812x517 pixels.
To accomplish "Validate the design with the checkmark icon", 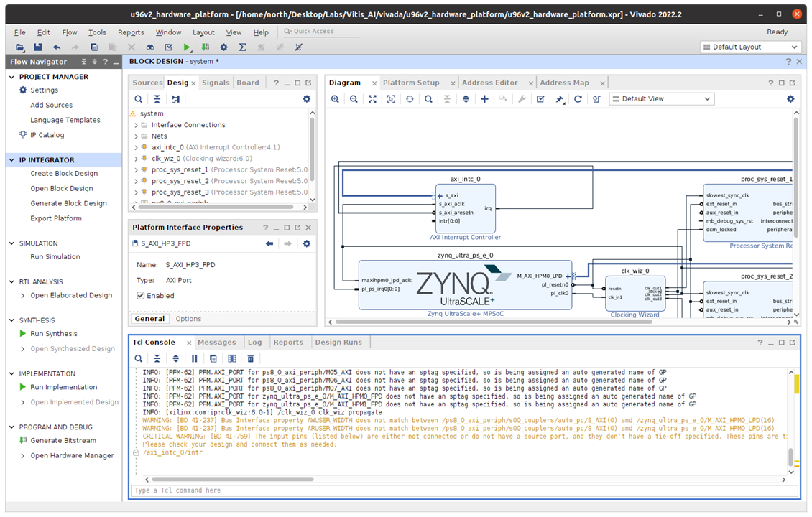I will 540,99.
